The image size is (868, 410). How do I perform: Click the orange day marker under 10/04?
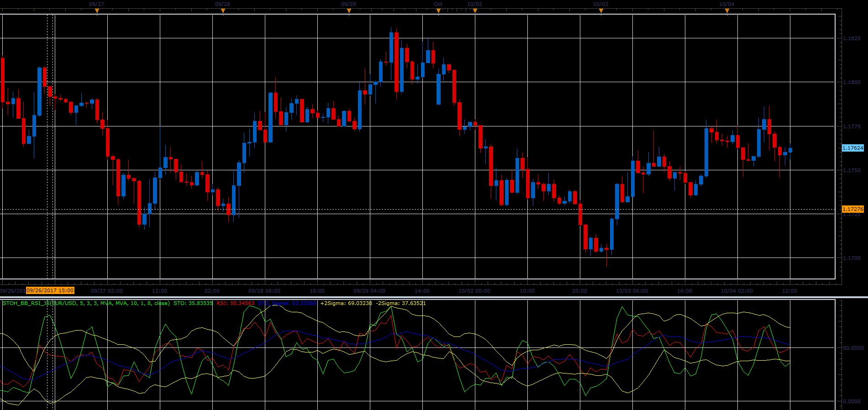click(727, 11)
